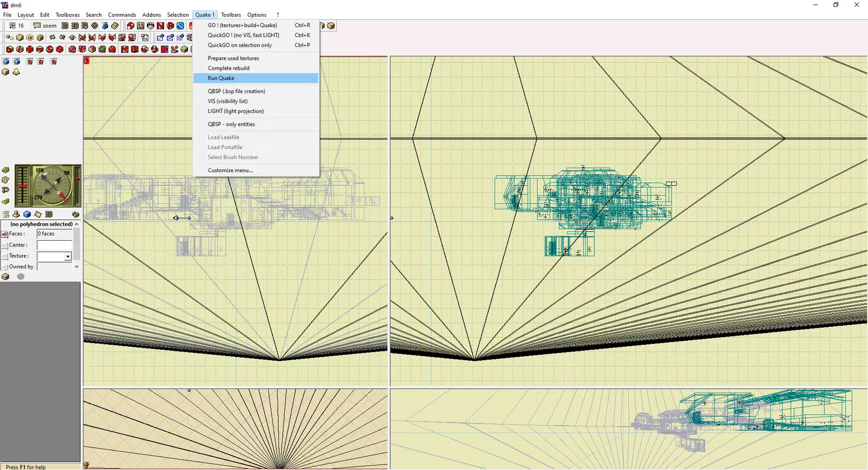
Task: Click the top icon left of compass slider
Action: 6,170
